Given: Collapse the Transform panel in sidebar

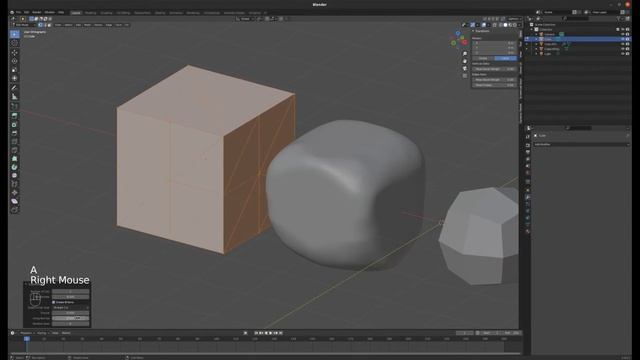Looking at the screenshot, I should coord(473,31).
